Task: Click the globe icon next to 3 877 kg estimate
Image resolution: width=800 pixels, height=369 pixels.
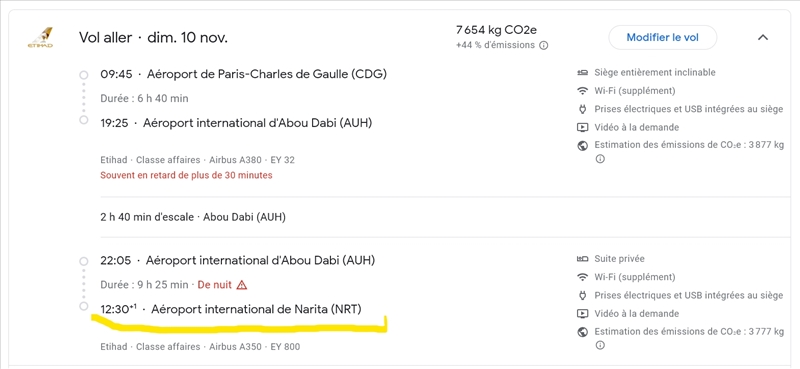Action: point(582,145)
